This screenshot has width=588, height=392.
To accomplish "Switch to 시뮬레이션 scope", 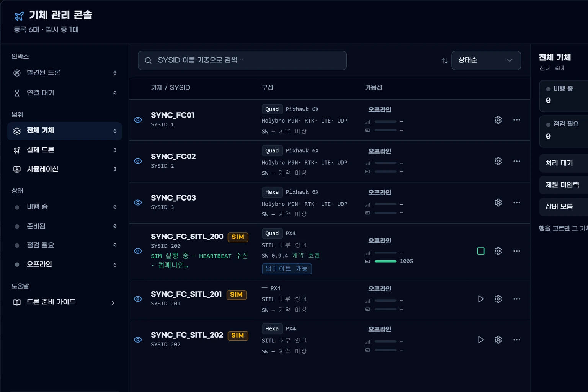I will click(64, 169).
